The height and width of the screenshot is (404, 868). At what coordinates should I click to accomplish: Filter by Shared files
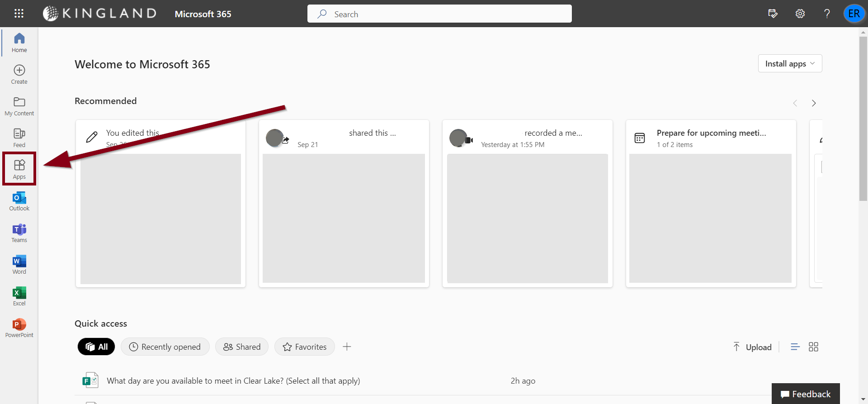click(242, 347)
